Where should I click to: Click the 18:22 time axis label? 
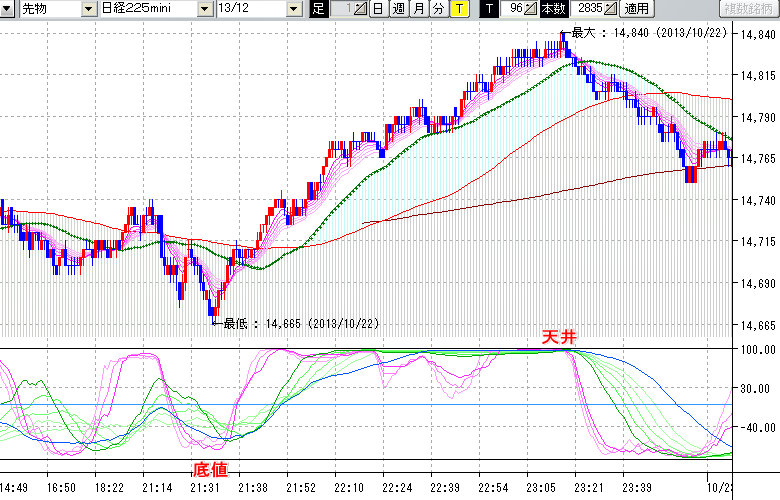tap(109, 488)
